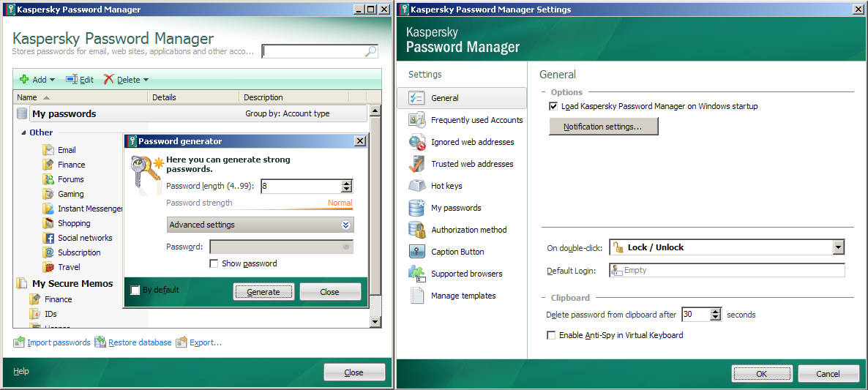This screenshot has height=390, width=868.
Task: Click the Supported browsers icon
Action: [416, 273]
